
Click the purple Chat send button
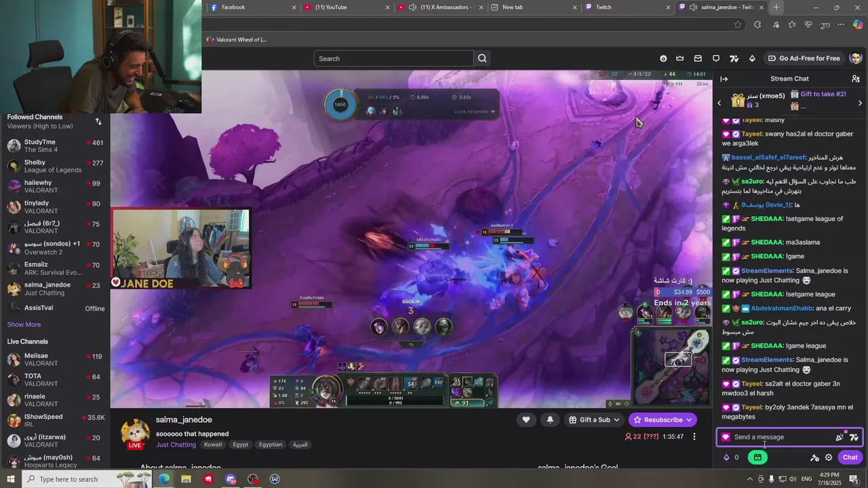850,457
